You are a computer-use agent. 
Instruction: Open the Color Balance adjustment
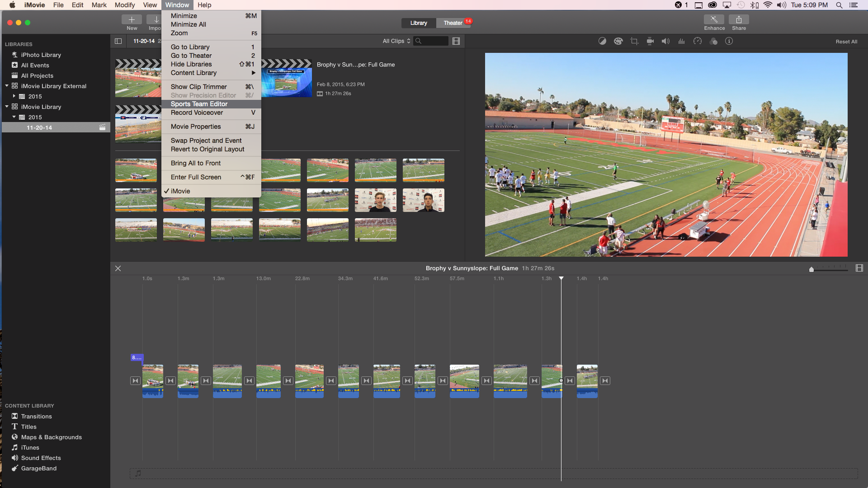(x=602, y=41)
